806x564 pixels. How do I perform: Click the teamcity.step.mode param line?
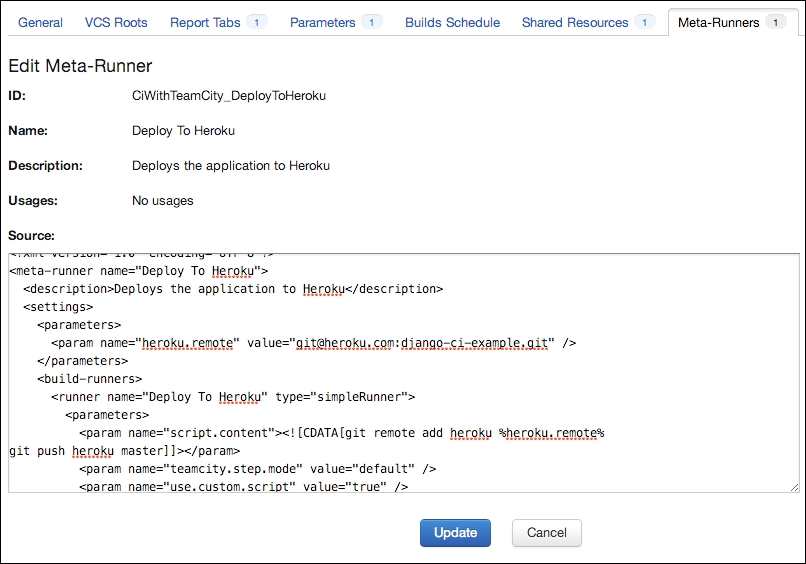click(258, 469)
